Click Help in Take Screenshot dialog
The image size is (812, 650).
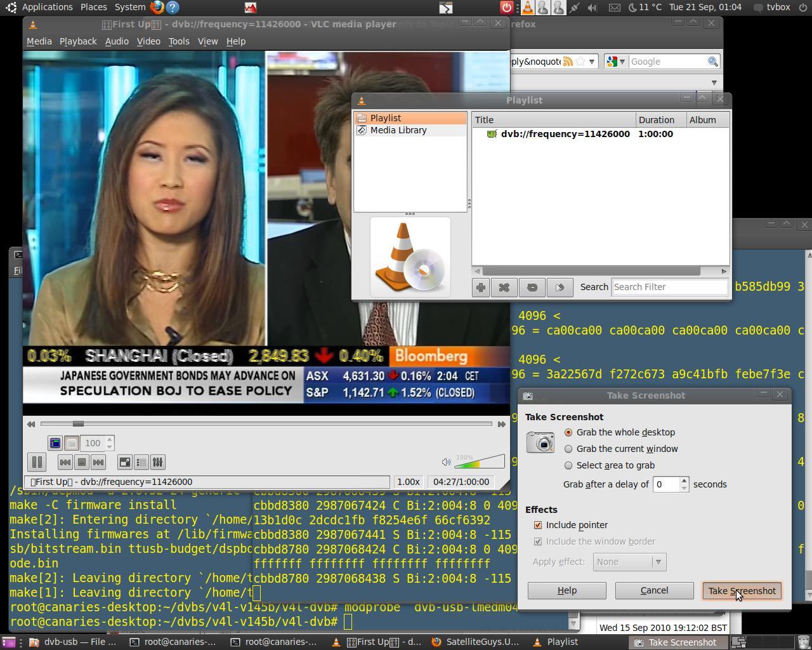click(566, 591)
